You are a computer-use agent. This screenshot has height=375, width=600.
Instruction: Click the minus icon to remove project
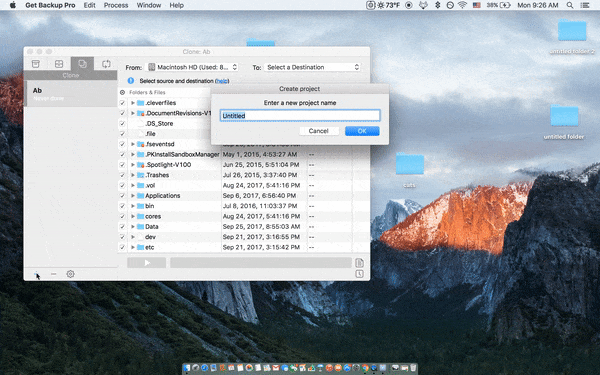coord(54,274)
